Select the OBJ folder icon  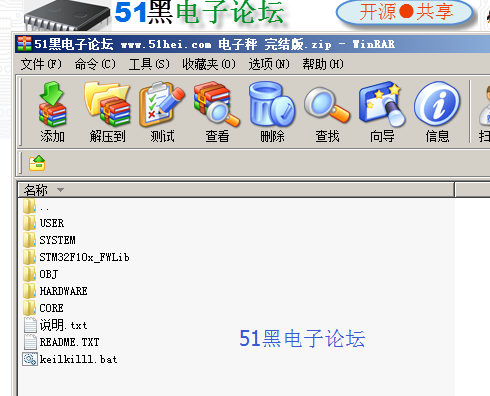pos(29,274)
